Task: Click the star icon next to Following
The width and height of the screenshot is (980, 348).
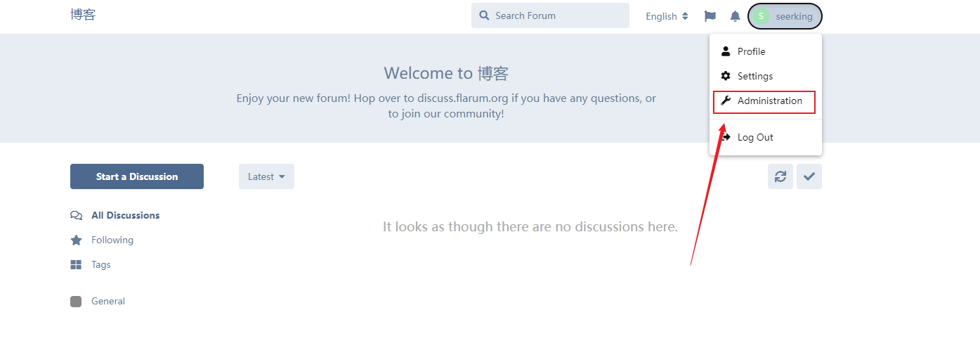Action: click(x=76, y=240)
